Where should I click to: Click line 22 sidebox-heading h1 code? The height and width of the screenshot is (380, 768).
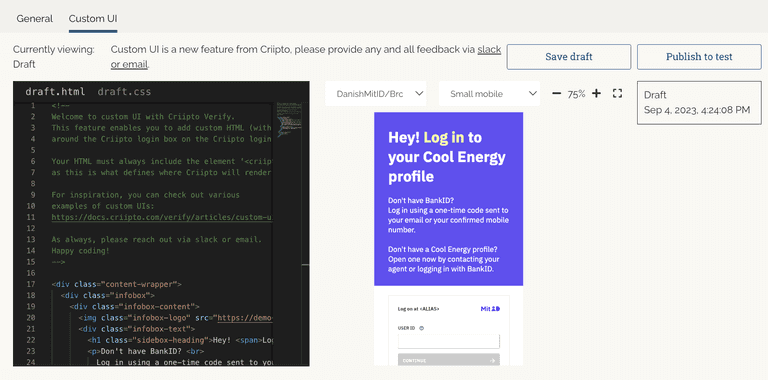[x=180, y=340]
